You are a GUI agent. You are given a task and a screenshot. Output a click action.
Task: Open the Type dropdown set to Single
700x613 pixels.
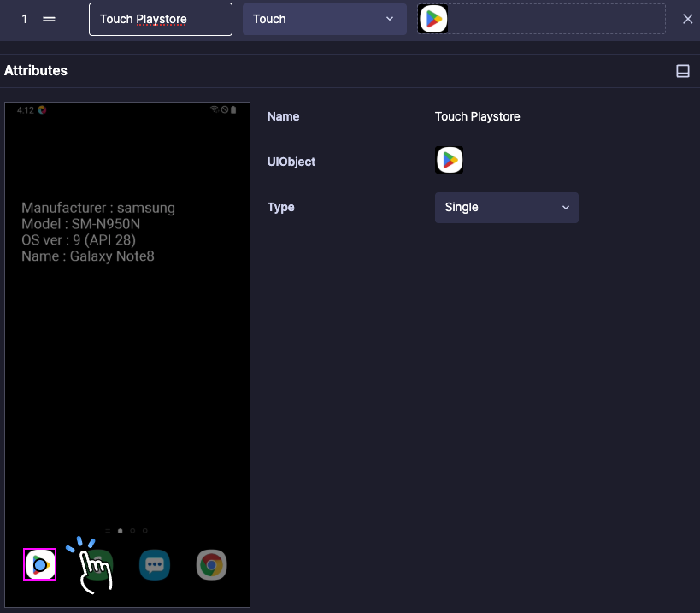coord(506,208)
